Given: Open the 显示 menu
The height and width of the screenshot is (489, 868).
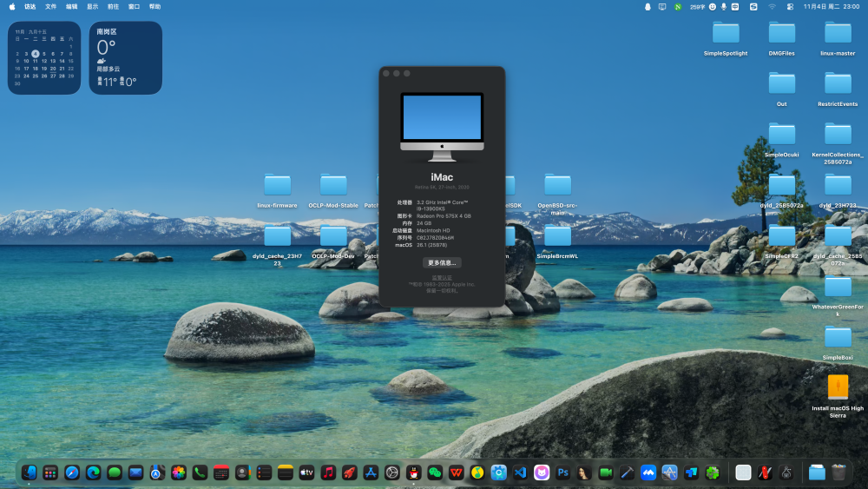Looking at the screenshot, I should click(x=93, y=7).
